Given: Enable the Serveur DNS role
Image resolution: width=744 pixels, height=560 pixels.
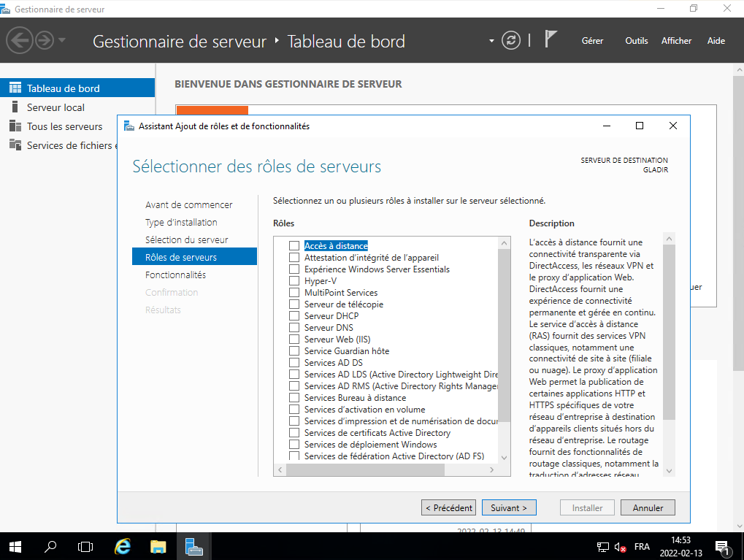Looking at the screenshot, I should (294, 327).
